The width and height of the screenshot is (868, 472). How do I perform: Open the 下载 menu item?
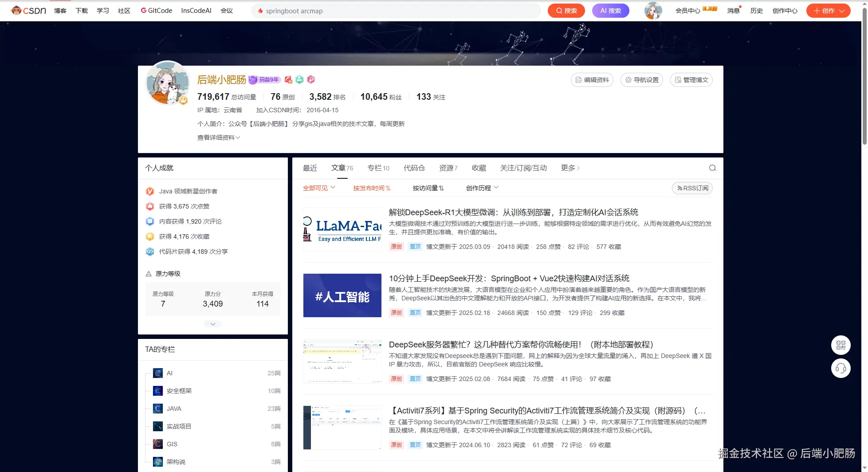tap(82, 11)
